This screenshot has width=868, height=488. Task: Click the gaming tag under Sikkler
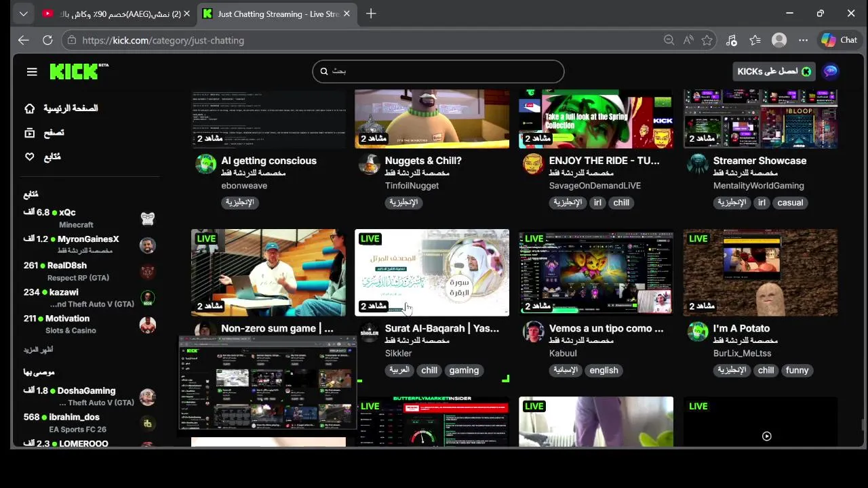(464, 370)
